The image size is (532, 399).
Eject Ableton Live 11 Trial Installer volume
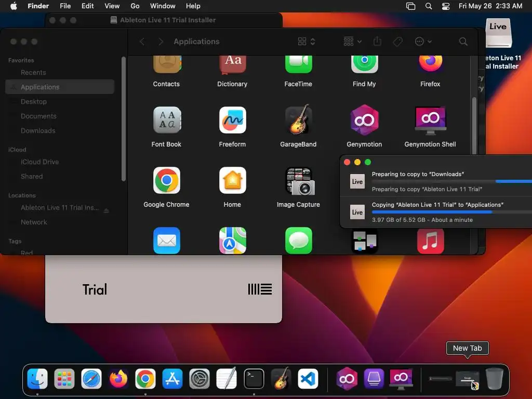point(106,211)
